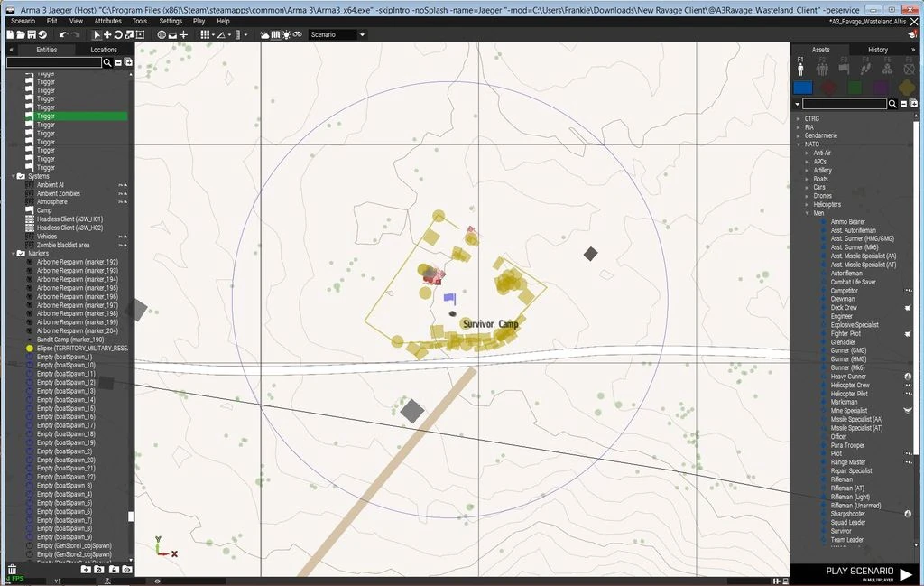Select Compositions groups mode (F2)
924x586 pixels.
click(x=822, y=67)
